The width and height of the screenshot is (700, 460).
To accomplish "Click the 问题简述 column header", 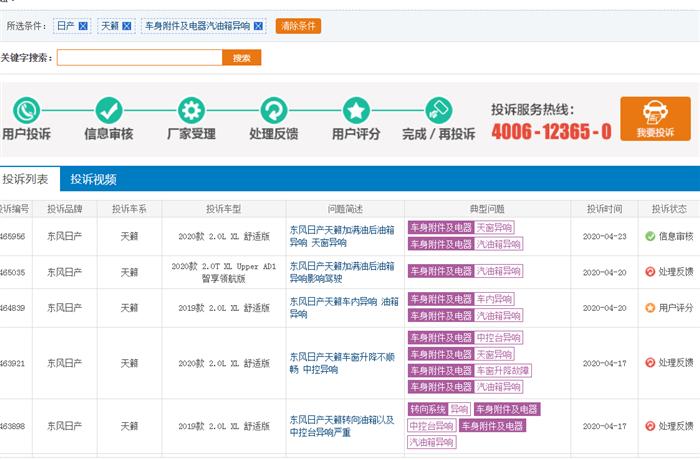I will click(345, 209).
